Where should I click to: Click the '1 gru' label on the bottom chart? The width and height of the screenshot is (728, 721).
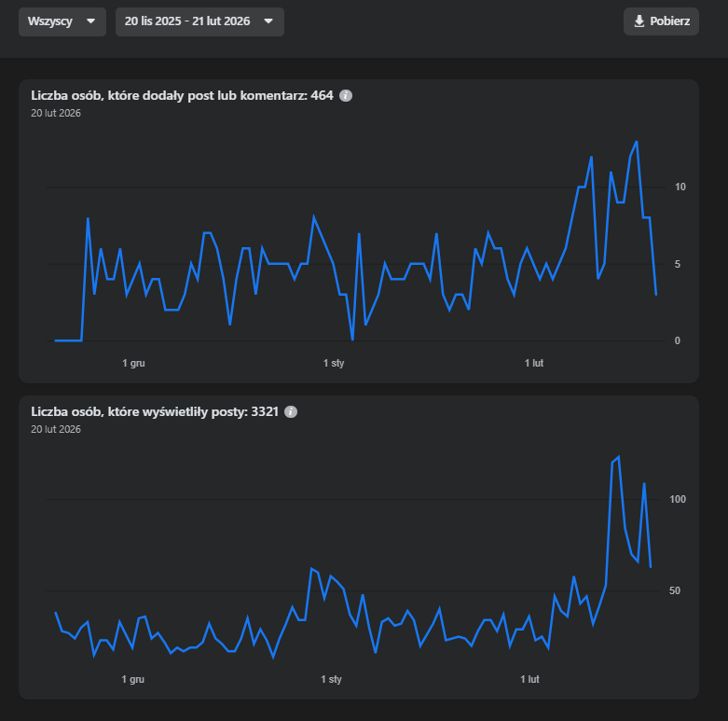pyautogui.click(x=133, y=680)
